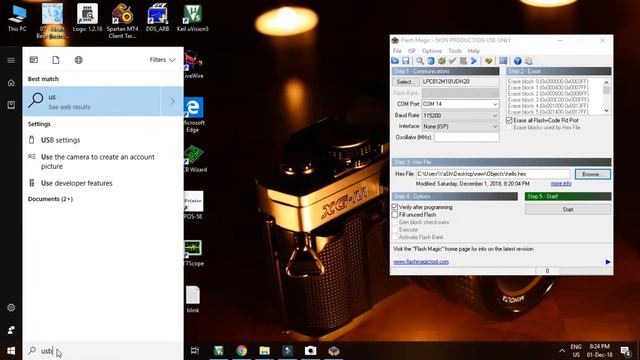Image resolution: width=640 pixels, height=360 pixels.
Task: Toggle Erase all Flash+Code Rd Prot checkbox
Action: point(509,120)
